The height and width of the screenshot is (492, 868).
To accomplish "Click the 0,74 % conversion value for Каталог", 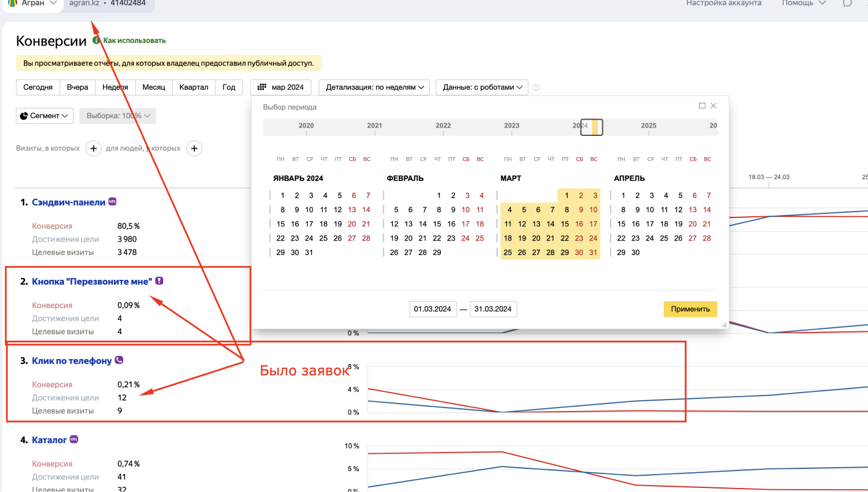I will pyautogui.click(x=128, y=464).
